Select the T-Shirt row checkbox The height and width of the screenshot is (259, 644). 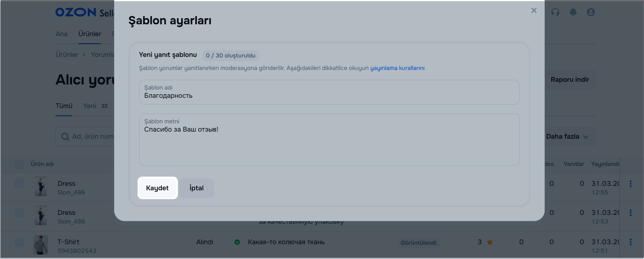tap(19, 242)
